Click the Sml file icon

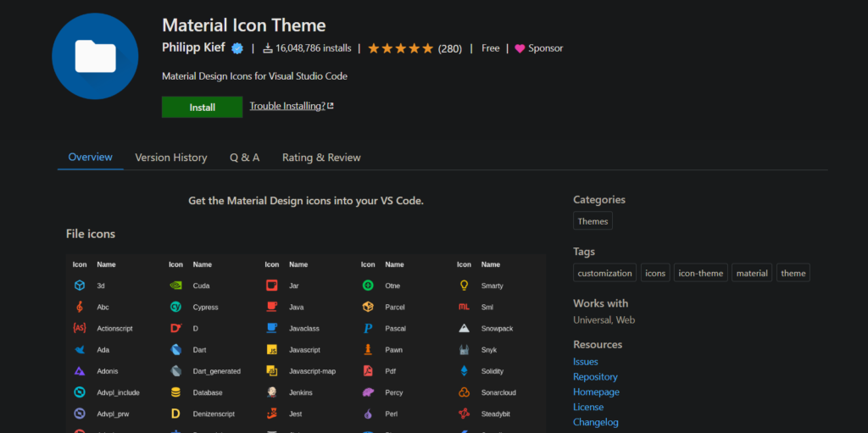point(465,307)
